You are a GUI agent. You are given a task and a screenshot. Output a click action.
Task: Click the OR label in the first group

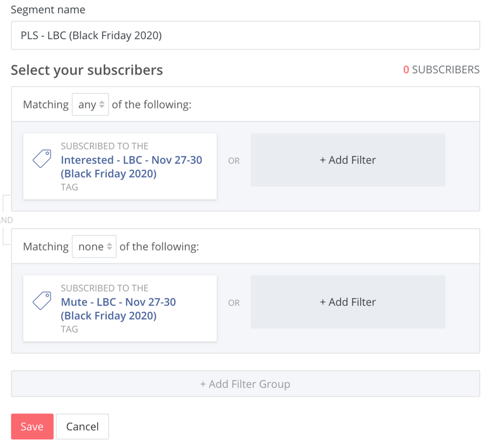coord(234,161)
